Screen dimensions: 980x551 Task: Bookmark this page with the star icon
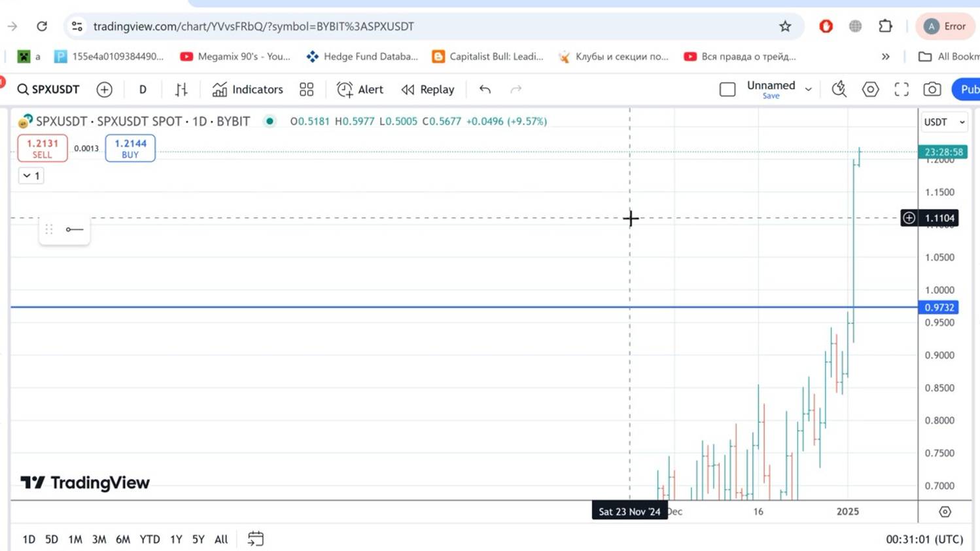point(785,26)
